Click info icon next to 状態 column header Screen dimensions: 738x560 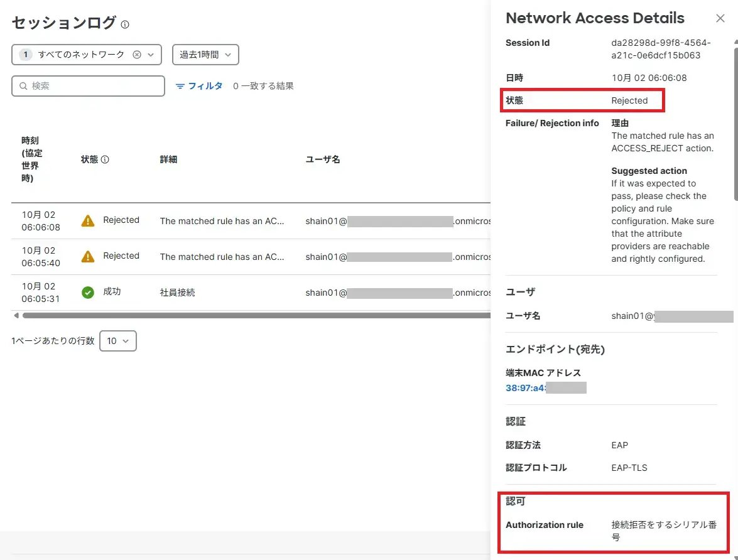coord(105,159)
